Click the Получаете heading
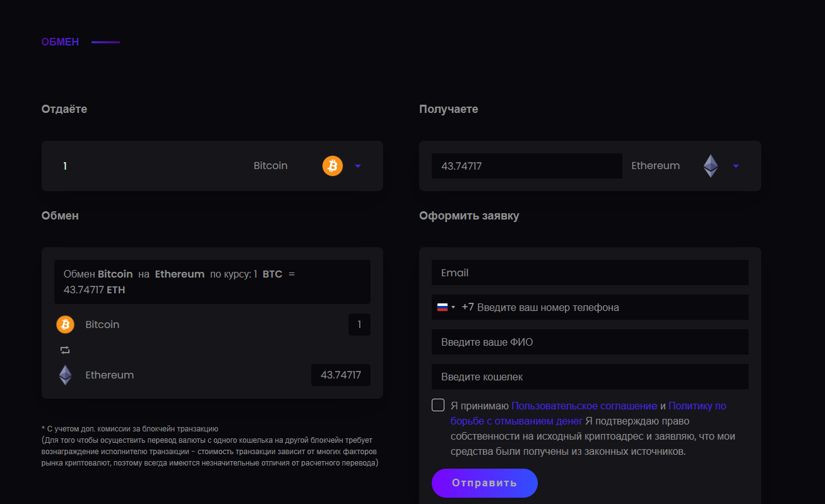825x504 pixels. (x=449, y=109)
